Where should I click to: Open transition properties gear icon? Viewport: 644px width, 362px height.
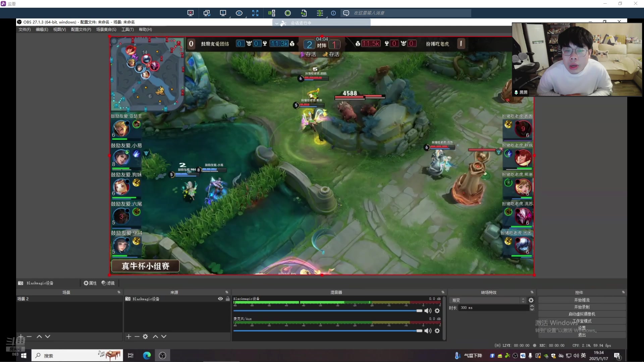531,300
